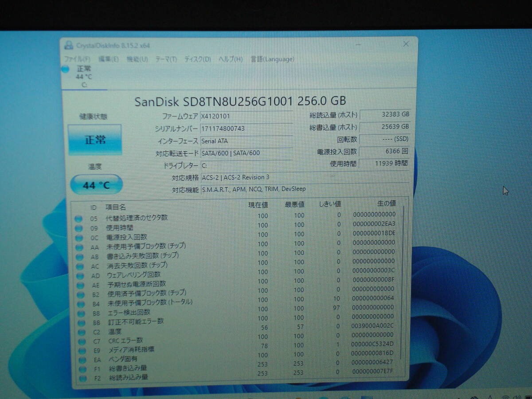
Task: Click the 項目名 column header
Action: coord(116,207)
